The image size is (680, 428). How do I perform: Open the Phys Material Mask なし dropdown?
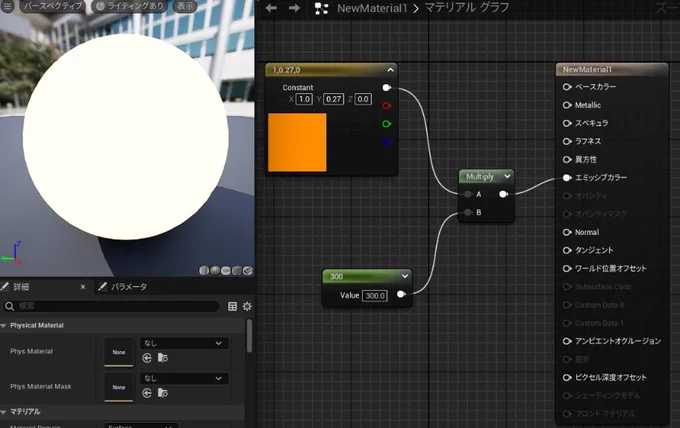coord(184,378)
